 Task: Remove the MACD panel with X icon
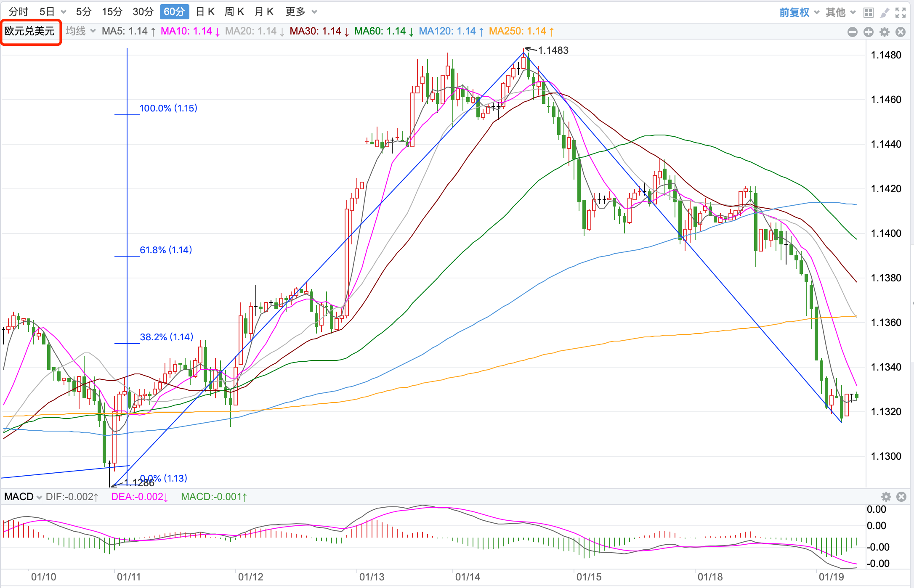901,497
